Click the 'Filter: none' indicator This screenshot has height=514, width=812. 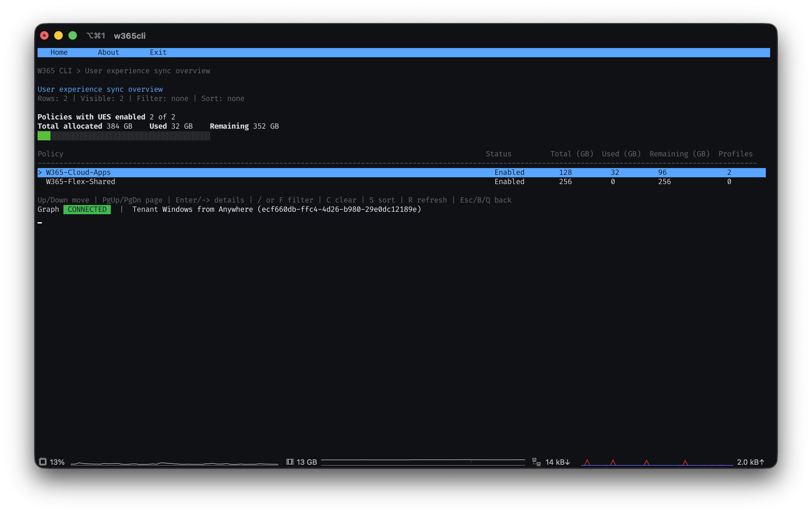pyautogui.click(x=163, y=98)
